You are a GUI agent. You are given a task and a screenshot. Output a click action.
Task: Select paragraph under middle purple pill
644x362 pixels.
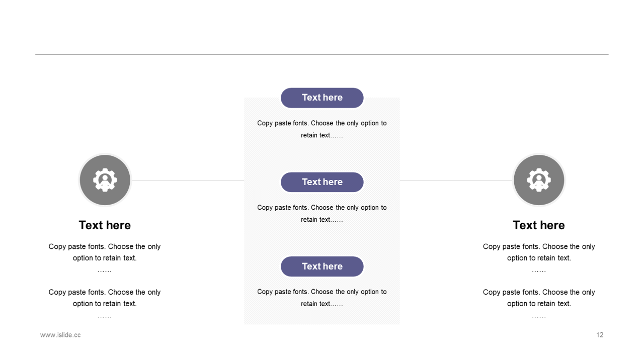[x=322, y=214]
